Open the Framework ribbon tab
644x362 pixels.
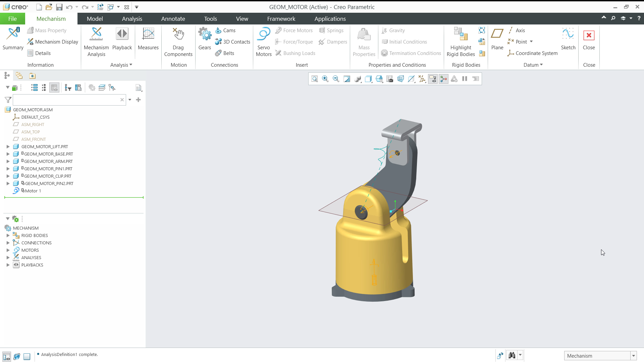(281, 19)
